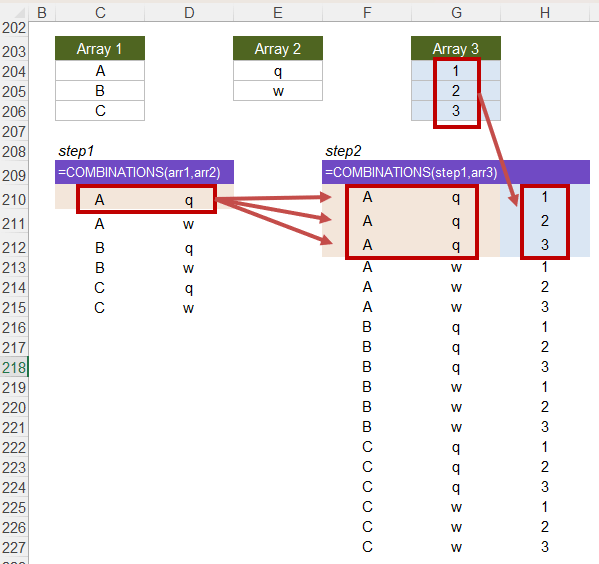
Task: Select cell w in row 219 column G
Action: point(456,387)
